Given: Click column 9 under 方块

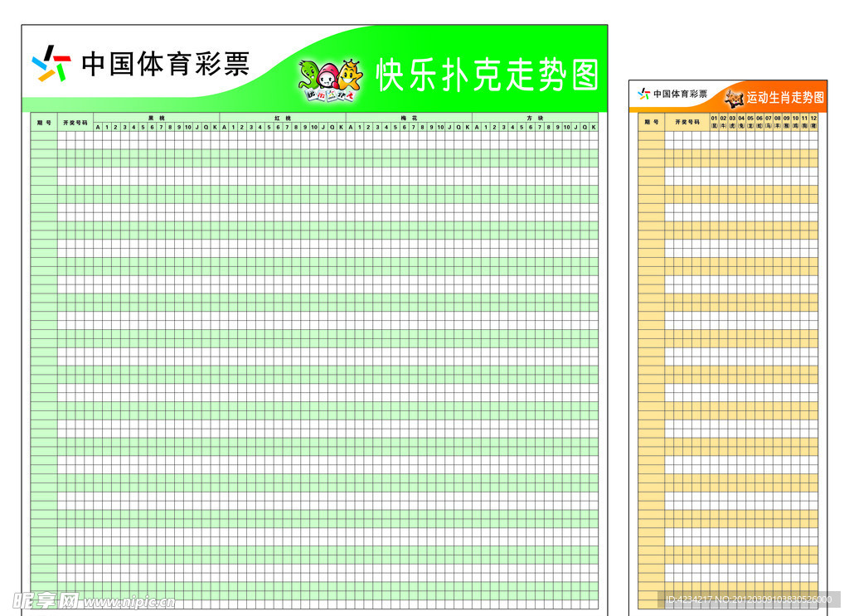Looking at the screenshot, I should 558,127.
